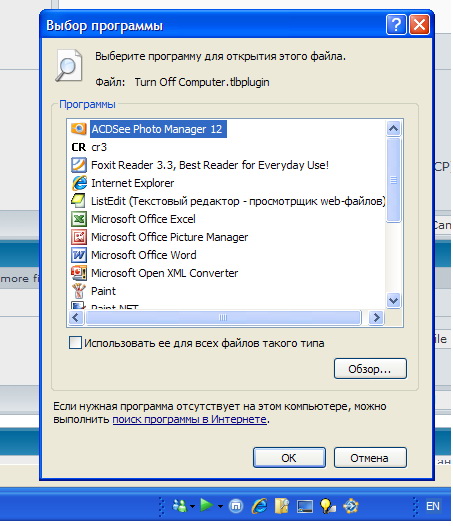Select ACDSee Photo Manager 12 entry

[x=158, y=129]
